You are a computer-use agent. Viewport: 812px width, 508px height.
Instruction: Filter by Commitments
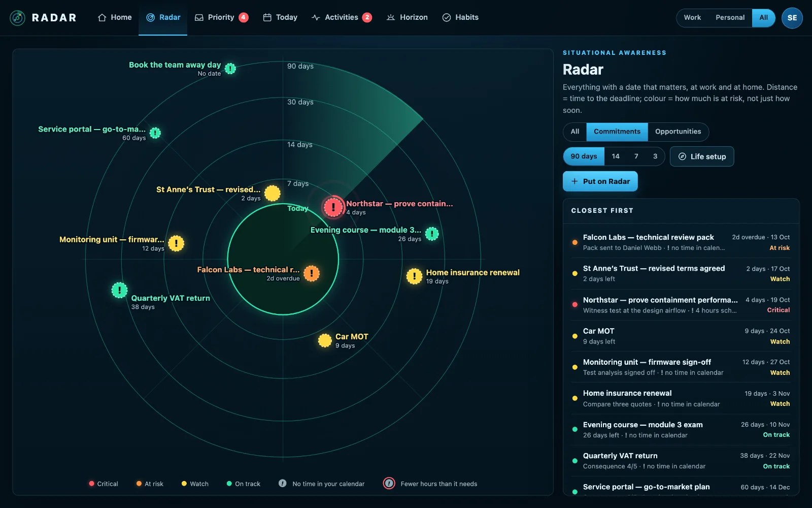pos(617,132)
